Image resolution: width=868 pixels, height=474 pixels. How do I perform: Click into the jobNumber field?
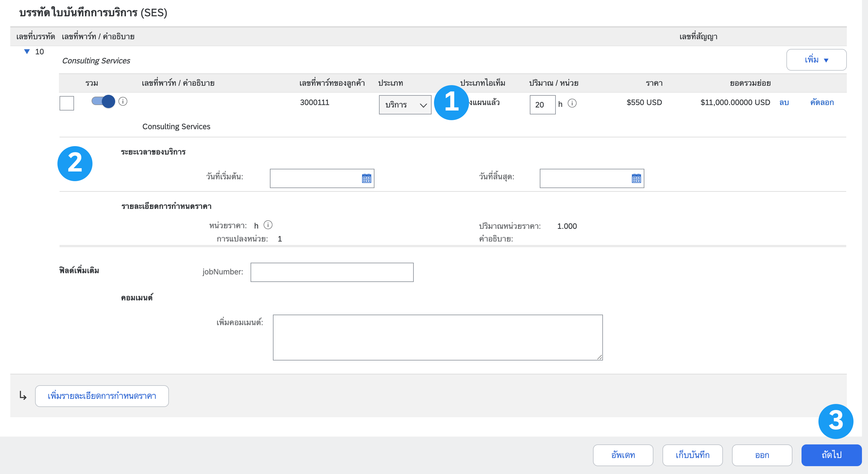tap(332, 272)
